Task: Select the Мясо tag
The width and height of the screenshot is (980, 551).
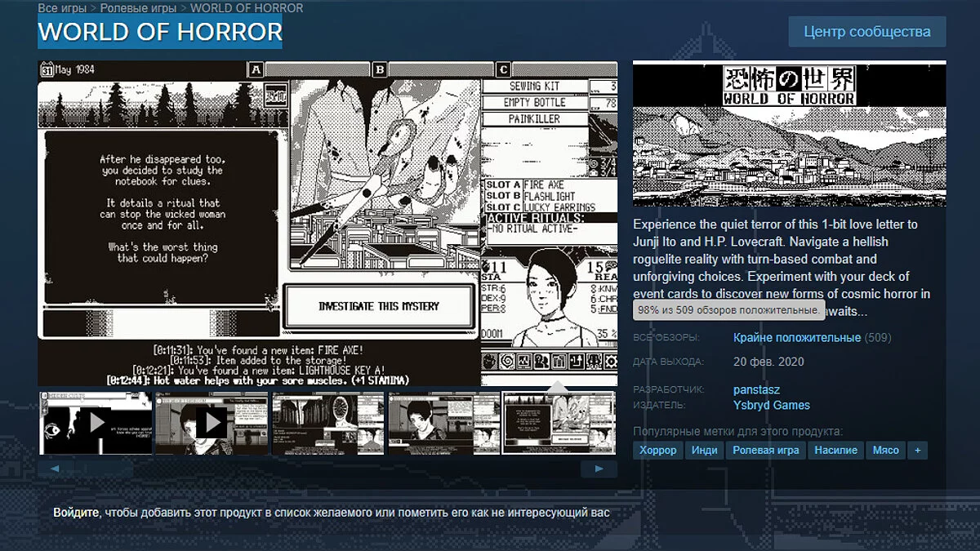Action: pos(885,450)
